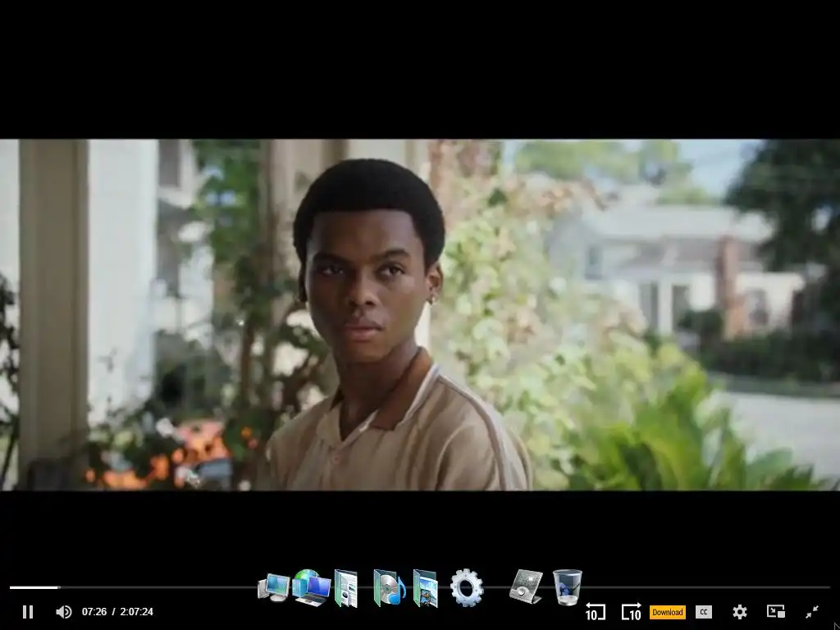
Task: Open the Pictures folder dock icon
Action: [x=426, y=588]
